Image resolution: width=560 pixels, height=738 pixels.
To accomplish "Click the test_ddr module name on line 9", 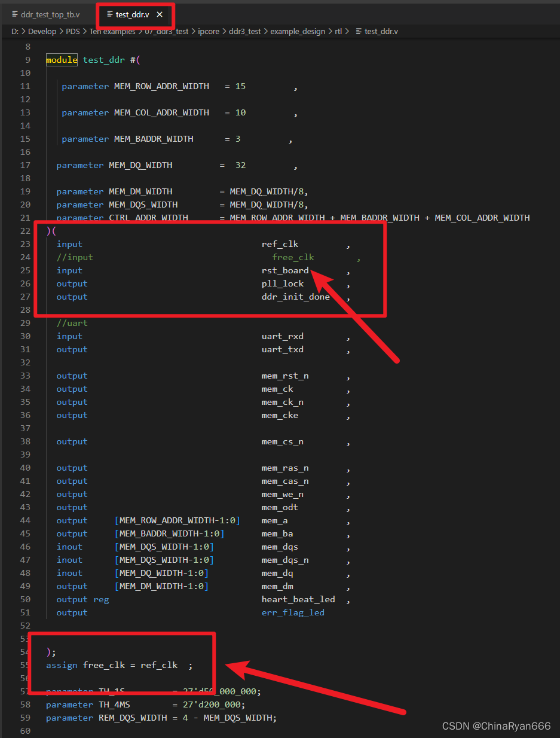I will click(x=104, y=60).
